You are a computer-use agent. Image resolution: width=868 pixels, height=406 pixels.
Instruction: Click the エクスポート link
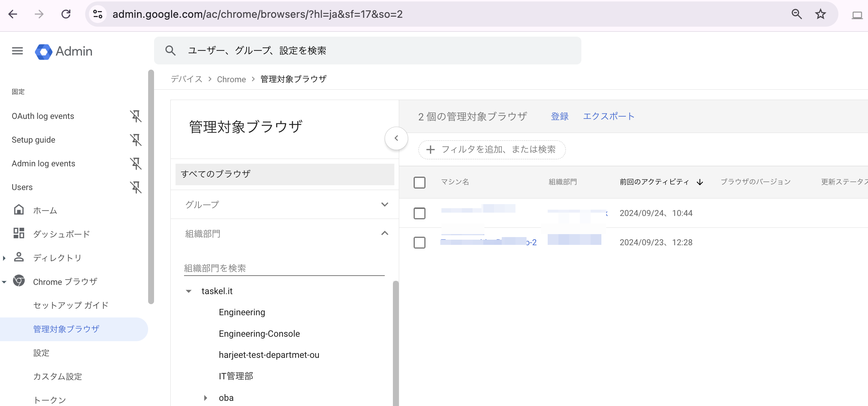click(x=608, y=116)
